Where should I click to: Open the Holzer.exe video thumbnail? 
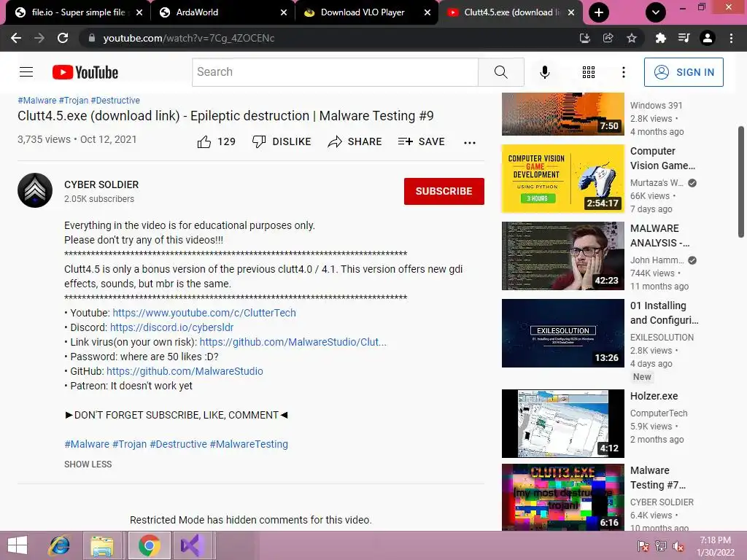(562, 424)
